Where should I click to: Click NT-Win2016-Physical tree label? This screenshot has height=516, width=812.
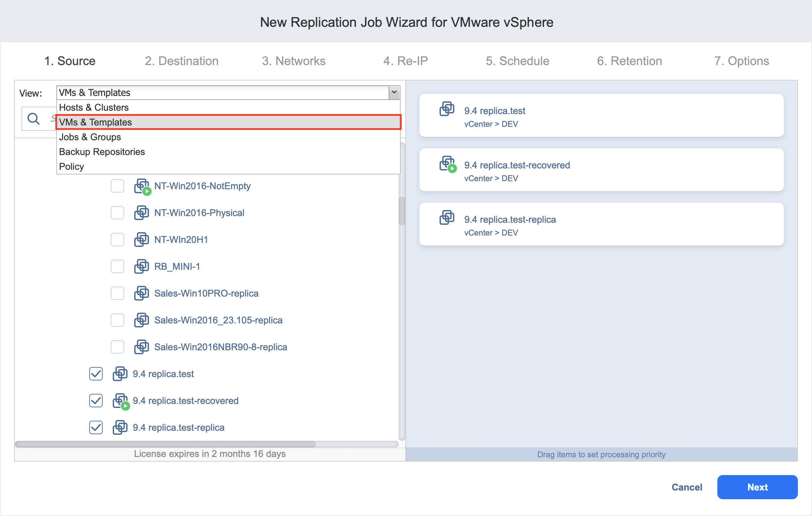(199, 213)
